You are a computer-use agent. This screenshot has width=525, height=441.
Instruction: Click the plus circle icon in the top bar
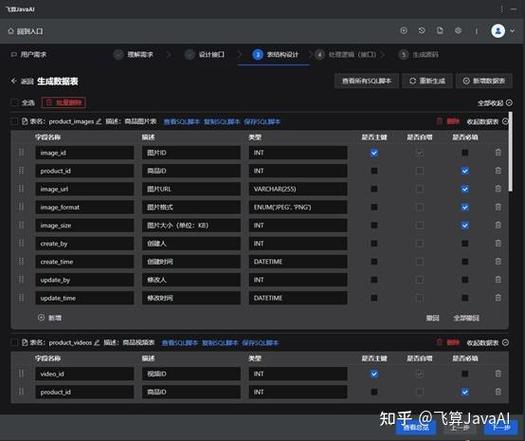(x=404, y=31)
